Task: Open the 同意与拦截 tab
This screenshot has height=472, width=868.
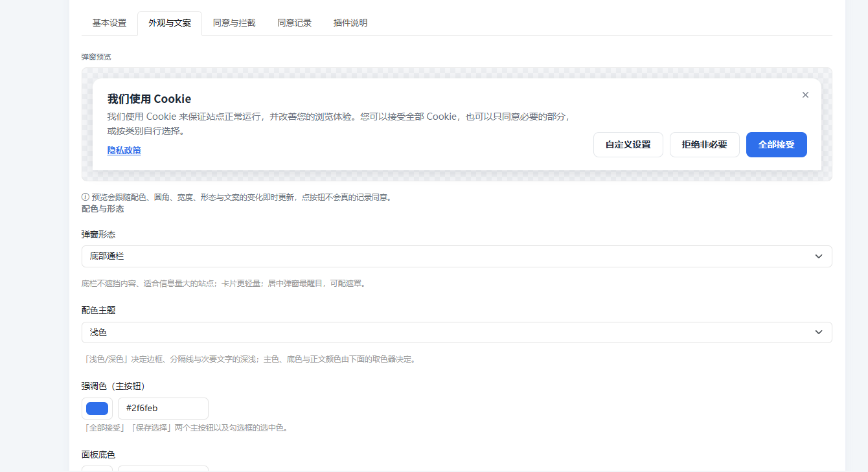Action: [234, 23]
